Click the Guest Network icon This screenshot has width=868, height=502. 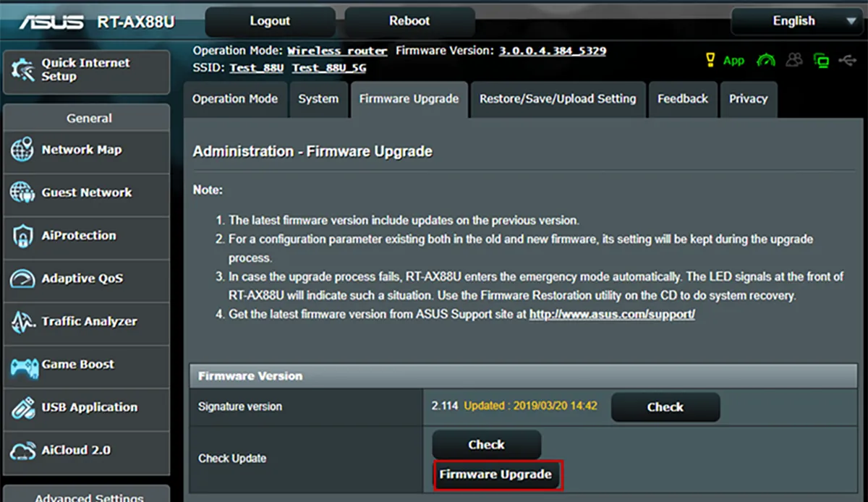click(22, 193)
